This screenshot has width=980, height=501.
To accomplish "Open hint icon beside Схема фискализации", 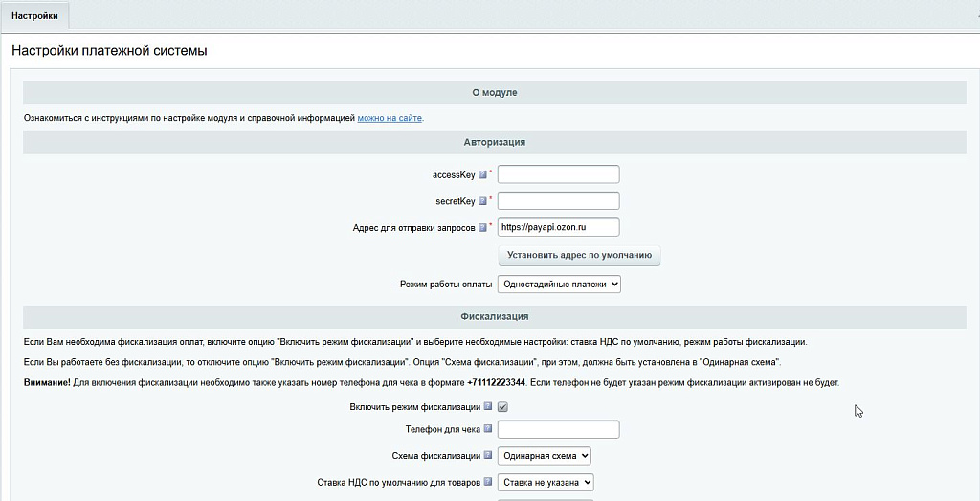I will click(x=487, y=456).
